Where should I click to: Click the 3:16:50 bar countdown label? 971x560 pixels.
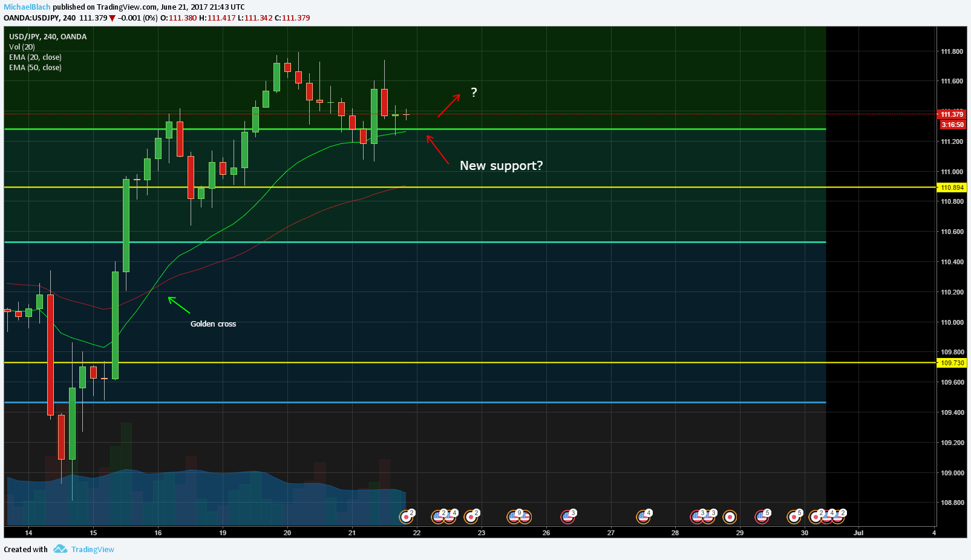[x=952, y=125]
